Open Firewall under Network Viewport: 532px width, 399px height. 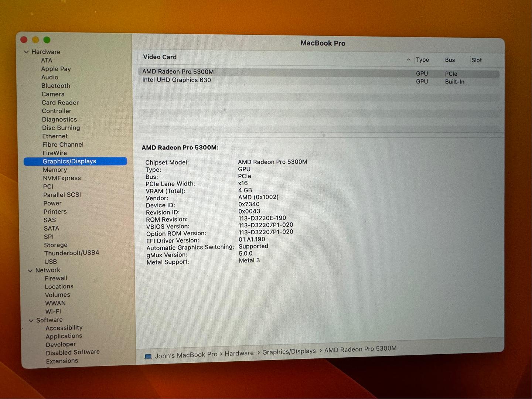tap(56, 278)
